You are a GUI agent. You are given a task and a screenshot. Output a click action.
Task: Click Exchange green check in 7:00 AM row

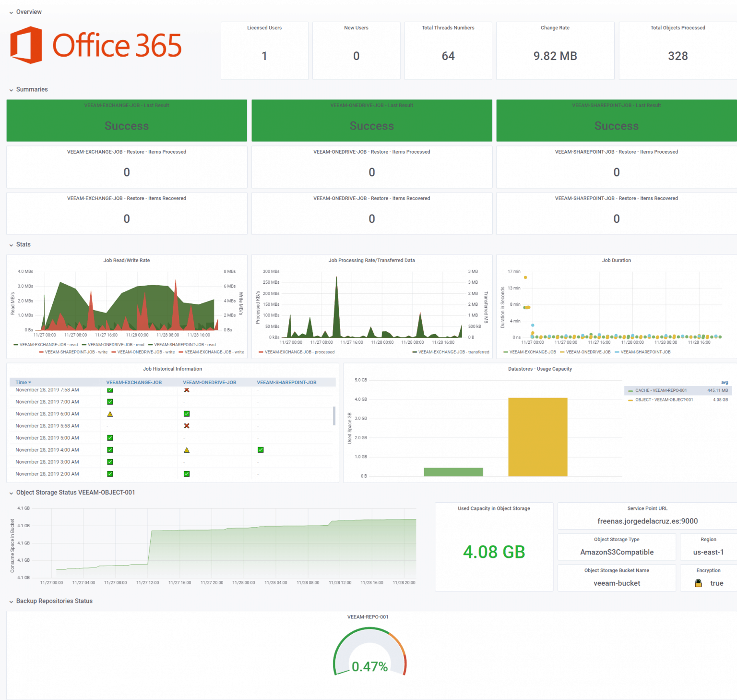click(x=110, y=402)
